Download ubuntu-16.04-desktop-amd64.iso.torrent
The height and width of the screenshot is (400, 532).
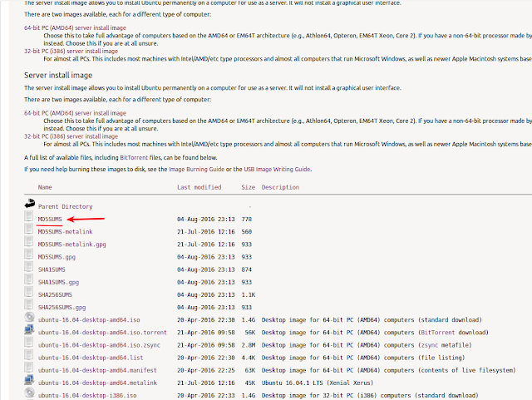pyautogui.click(x=102, y=332)
